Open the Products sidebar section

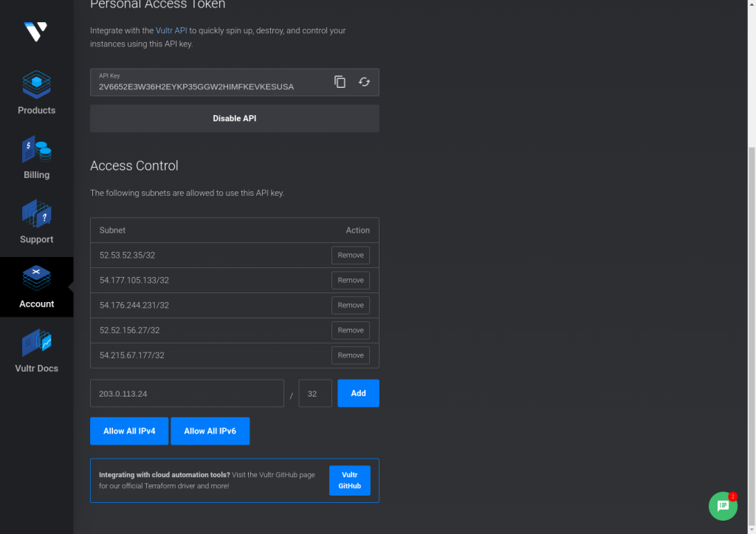pos(36,92)
